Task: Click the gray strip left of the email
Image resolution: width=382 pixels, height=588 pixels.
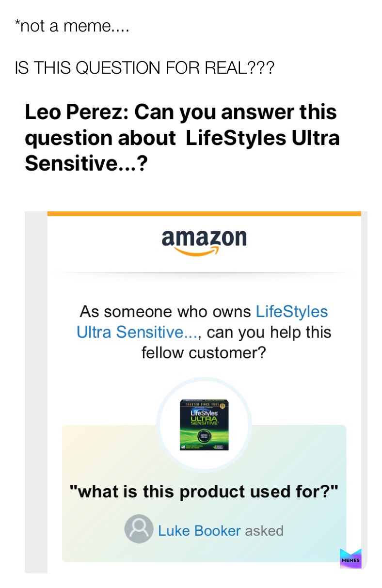Action: pyautogui.click(x=35, y=388)
